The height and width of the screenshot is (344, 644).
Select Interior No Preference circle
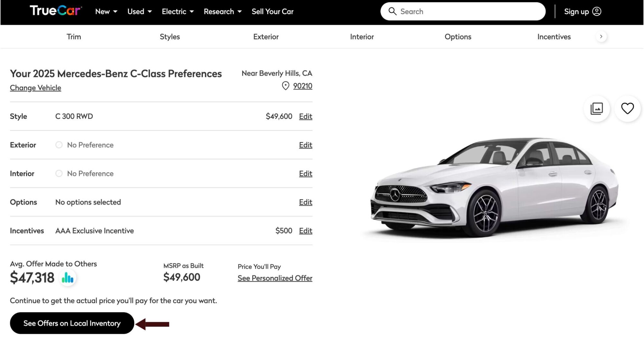59,174
